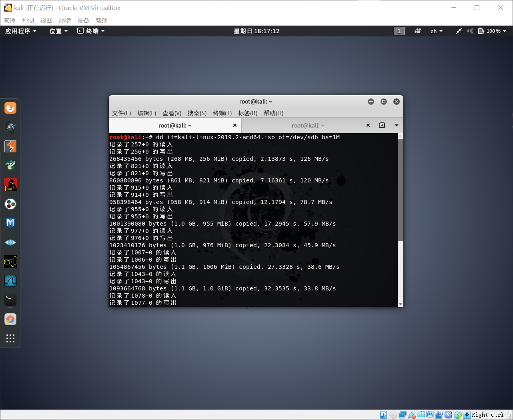Launch Firefox from the dock
The height and width of the screenshot is (420, 513).
click(10, 108)
